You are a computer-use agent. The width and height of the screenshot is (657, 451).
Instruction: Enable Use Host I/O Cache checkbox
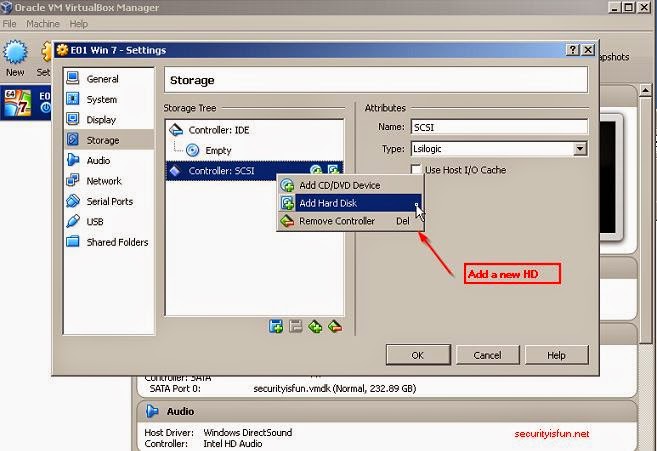(416, 169)
